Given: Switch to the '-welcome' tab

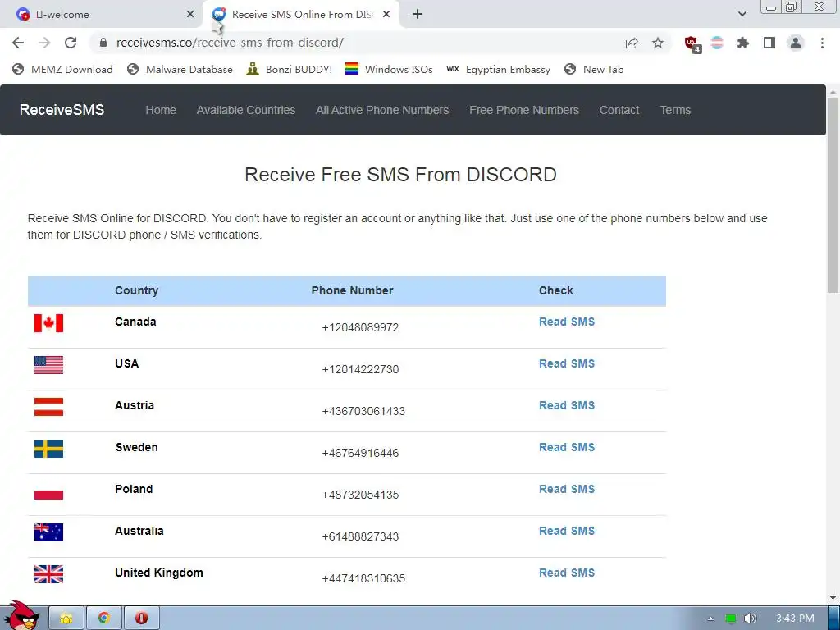Looking at the screenshot, I should (x=102, y=15).
